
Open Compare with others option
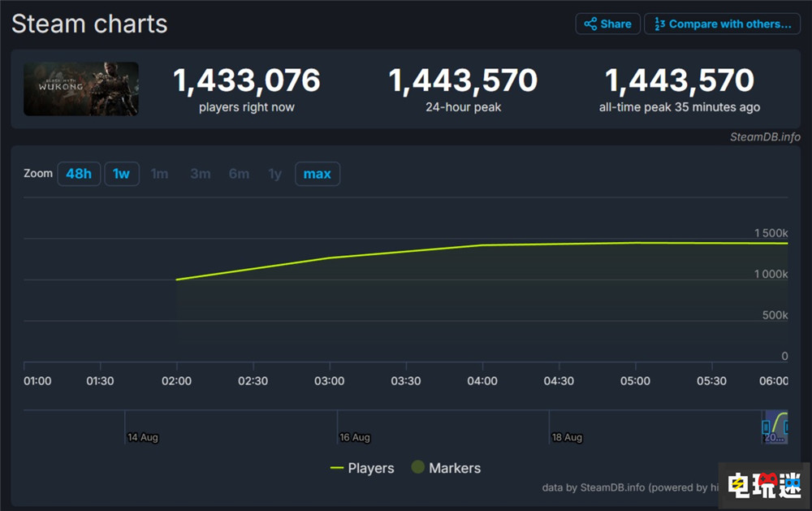tap(722, 24)
